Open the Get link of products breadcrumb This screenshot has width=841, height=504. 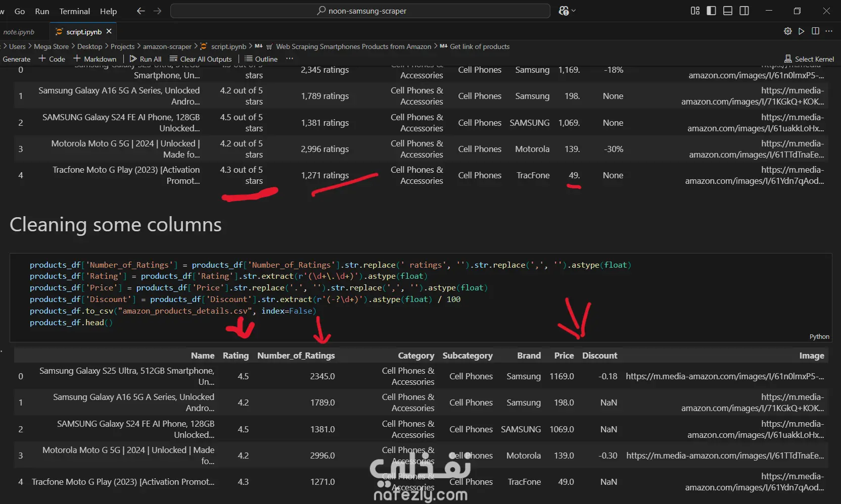tap(480, 46)
